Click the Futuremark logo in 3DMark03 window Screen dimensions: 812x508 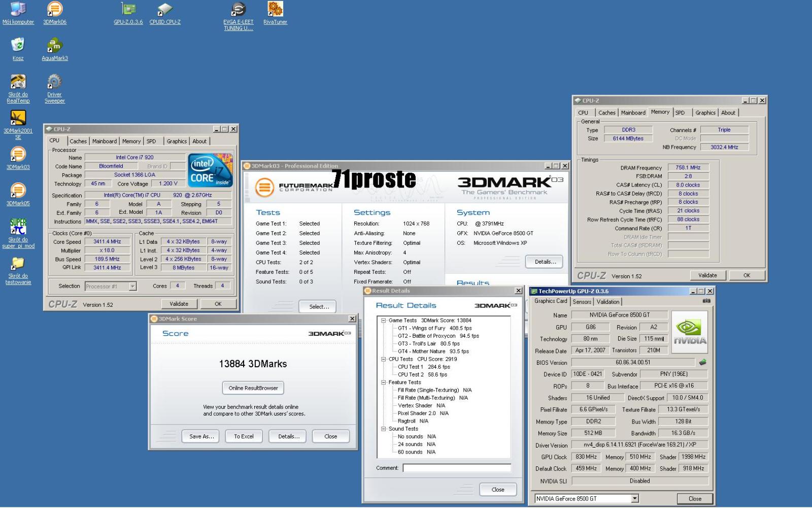[x=294, y=187]
